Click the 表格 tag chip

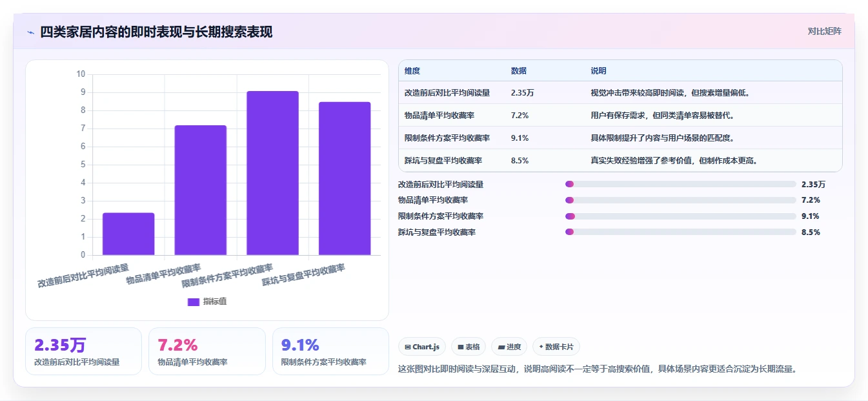point(469,347)
